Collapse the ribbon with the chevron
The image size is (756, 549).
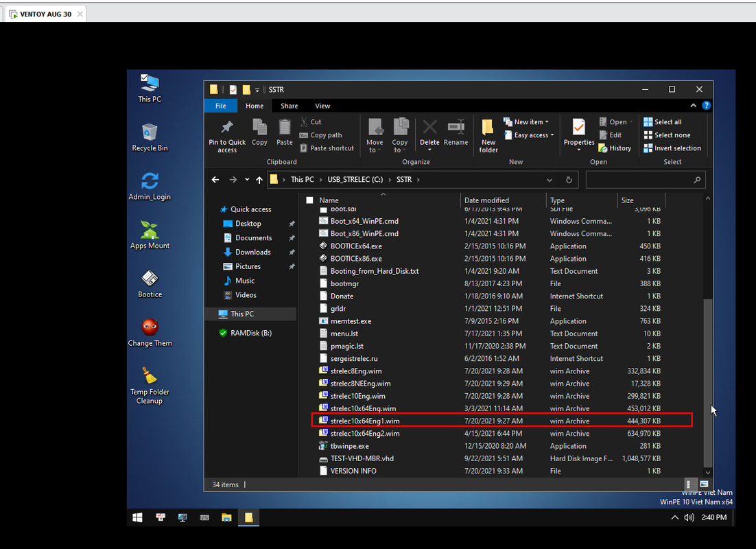[693, 106]
